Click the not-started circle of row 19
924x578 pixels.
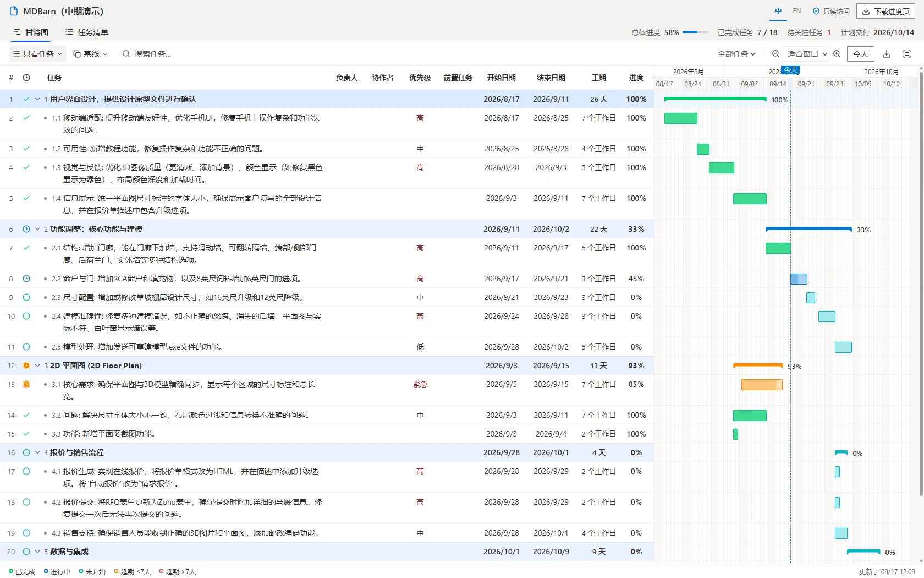(26, 533)
